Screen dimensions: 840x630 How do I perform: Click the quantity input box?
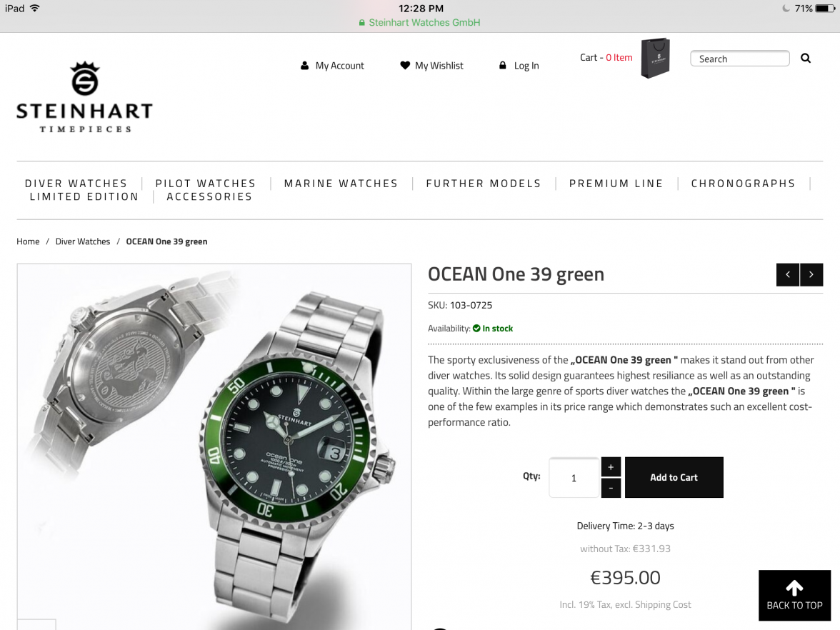point(574,477)
